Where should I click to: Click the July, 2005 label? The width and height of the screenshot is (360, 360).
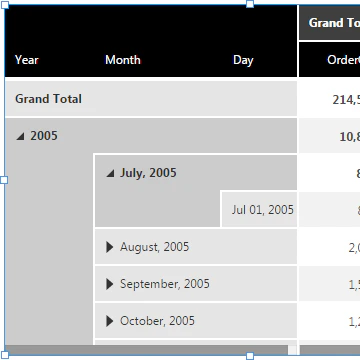(x=148, y=173)
